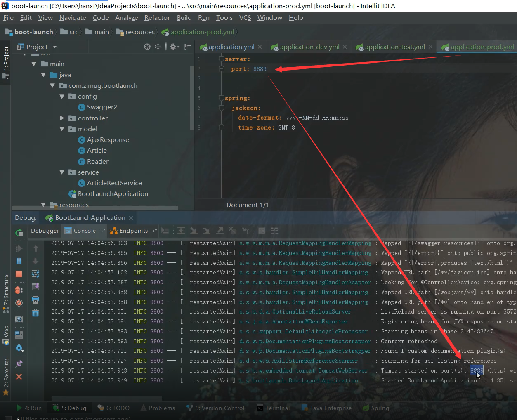Open the ArticleRestService class
The height and width of the screenshot is (420, 517).
(x=114, y=183)
